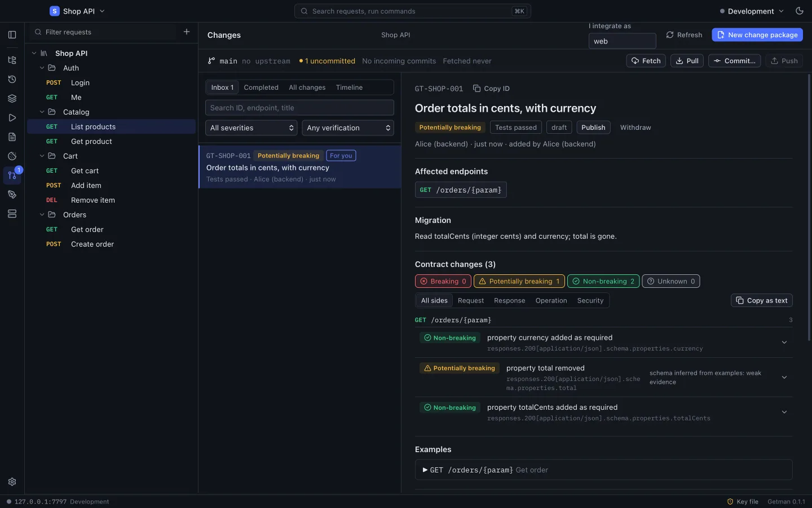Click New change package button
Screen dimensions: 812x508
[x=757, y=35]
